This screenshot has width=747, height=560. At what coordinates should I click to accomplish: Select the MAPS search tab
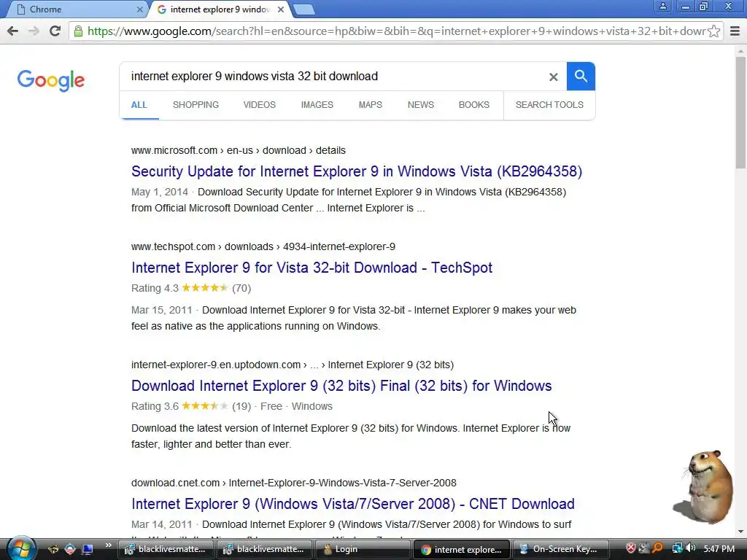tap(371, 105)
